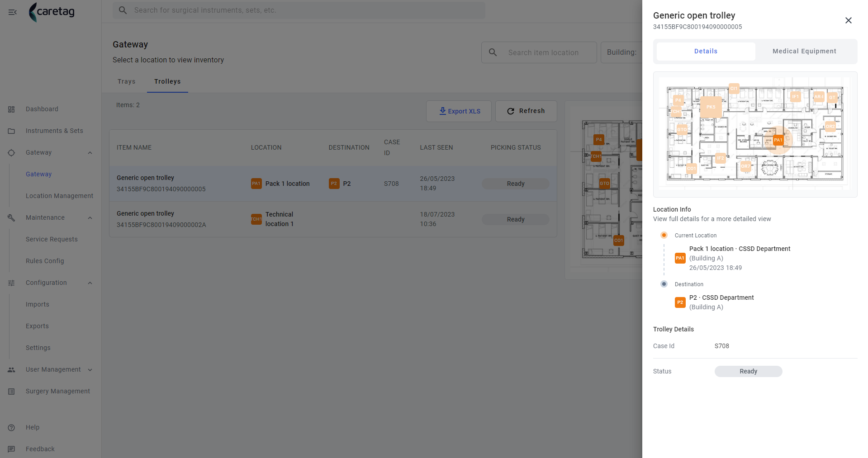Click the item location search magnifier icon
The height and width of the screenshot is (458, 868).
coord(493,52)
